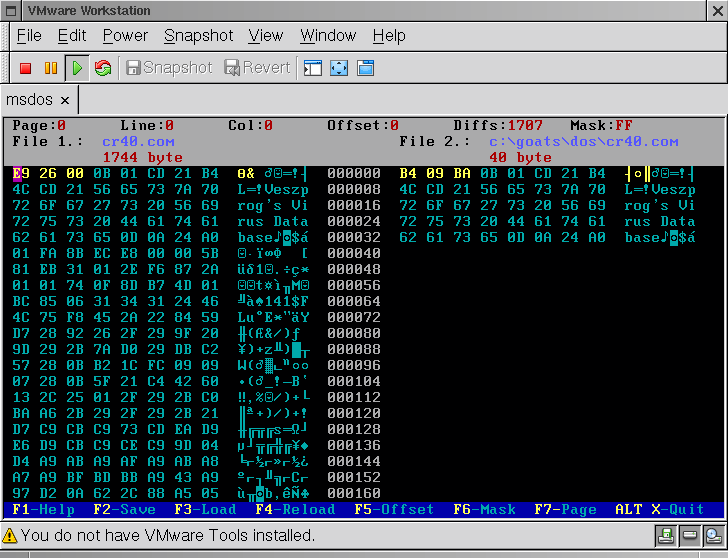This screenshot has width=728, height=558.
Task: Click the show/hide sidebar view icon
Action: coord(313,68)
